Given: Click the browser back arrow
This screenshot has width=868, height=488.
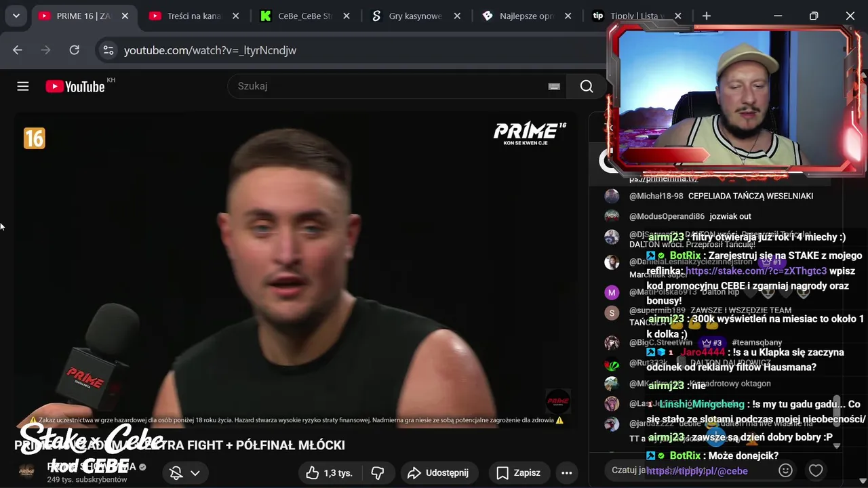Looking at the screenshot, I should click(18, 49).
